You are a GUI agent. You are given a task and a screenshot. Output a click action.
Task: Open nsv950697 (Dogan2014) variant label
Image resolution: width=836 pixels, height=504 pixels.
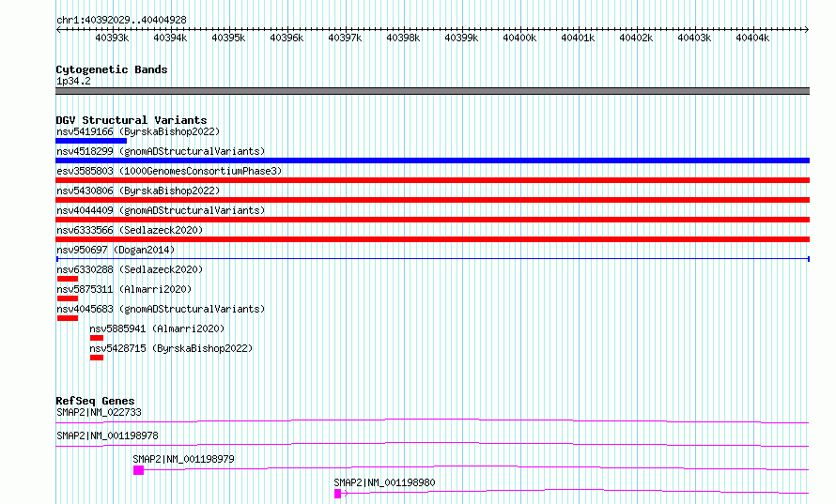pyautogui.click(x=116, y=250)
